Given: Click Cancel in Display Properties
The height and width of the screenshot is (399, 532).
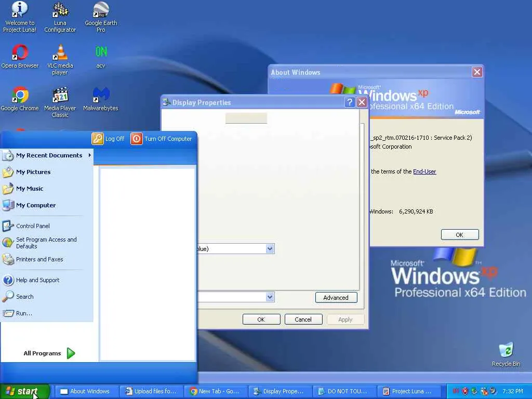Looking at the screenshot, I should [303, 320].
